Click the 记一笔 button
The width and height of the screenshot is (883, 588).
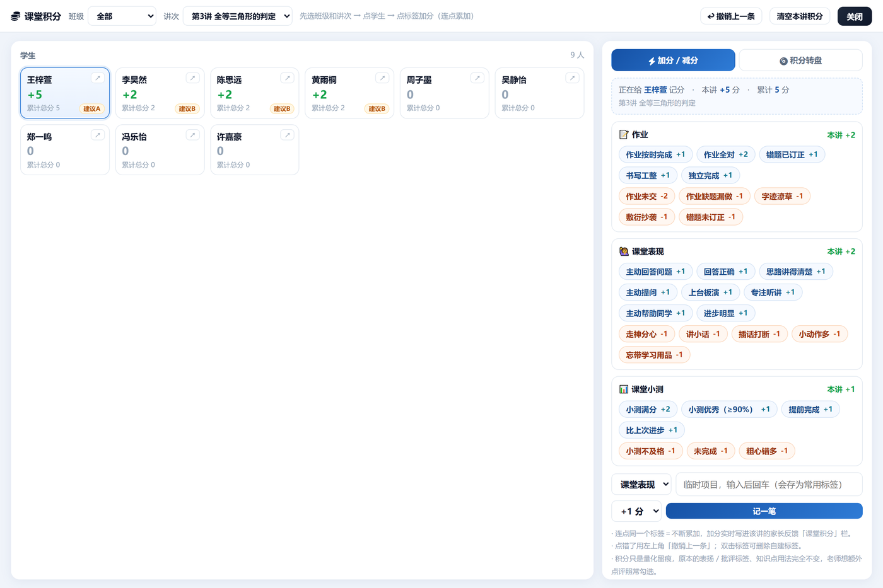[764, 511]
